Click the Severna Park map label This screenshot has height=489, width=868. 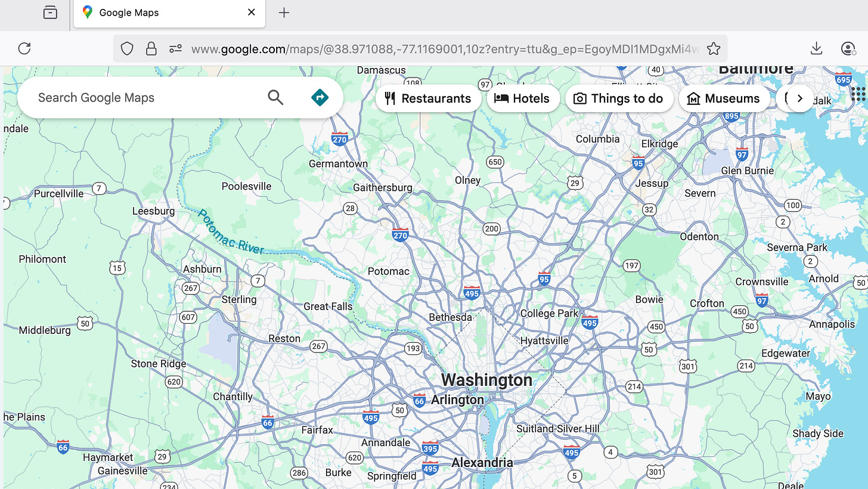click(x=797, y=247)
